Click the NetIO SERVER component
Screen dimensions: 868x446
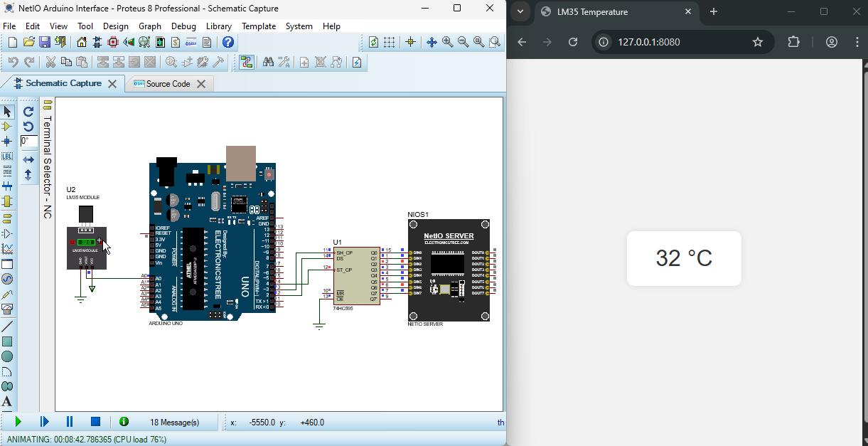[x=449, y=270]
